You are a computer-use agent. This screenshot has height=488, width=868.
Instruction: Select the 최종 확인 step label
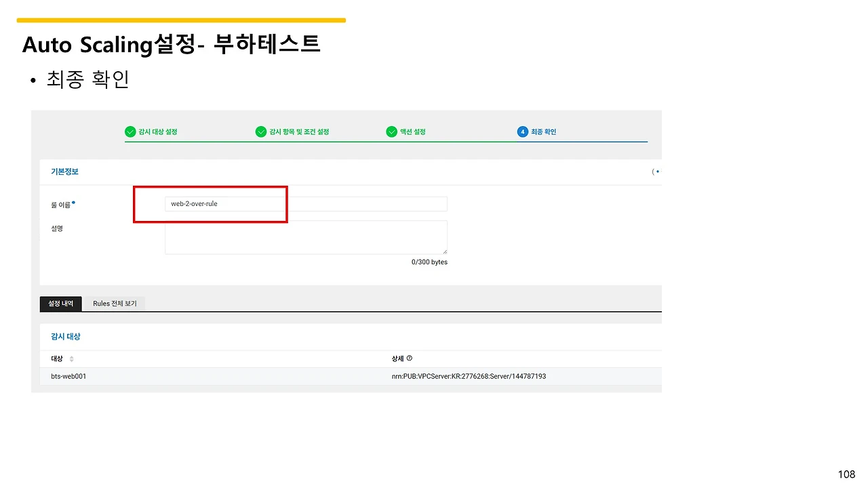543,131
